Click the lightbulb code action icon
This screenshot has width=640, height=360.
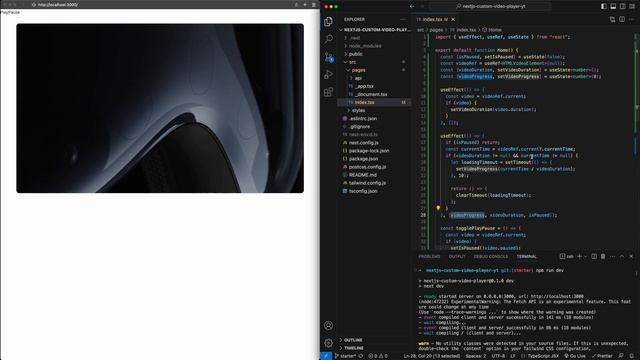[438, 208]
